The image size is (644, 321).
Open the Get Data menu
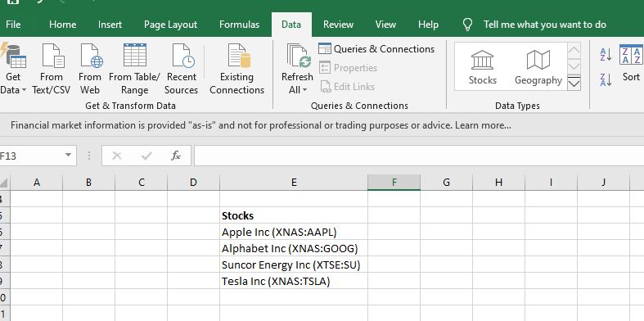coord(13,69)
